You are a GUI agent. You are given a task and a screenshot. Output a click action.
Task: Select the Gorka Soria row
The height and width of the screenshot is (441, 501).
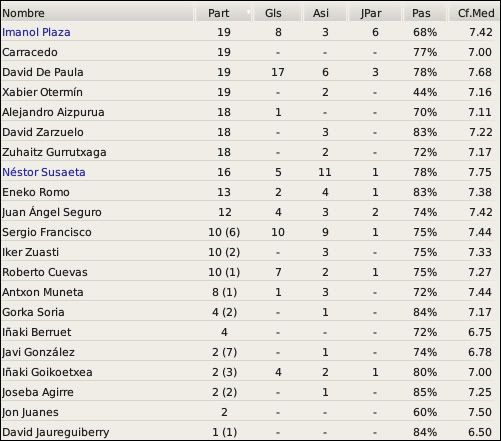[250, 312]
